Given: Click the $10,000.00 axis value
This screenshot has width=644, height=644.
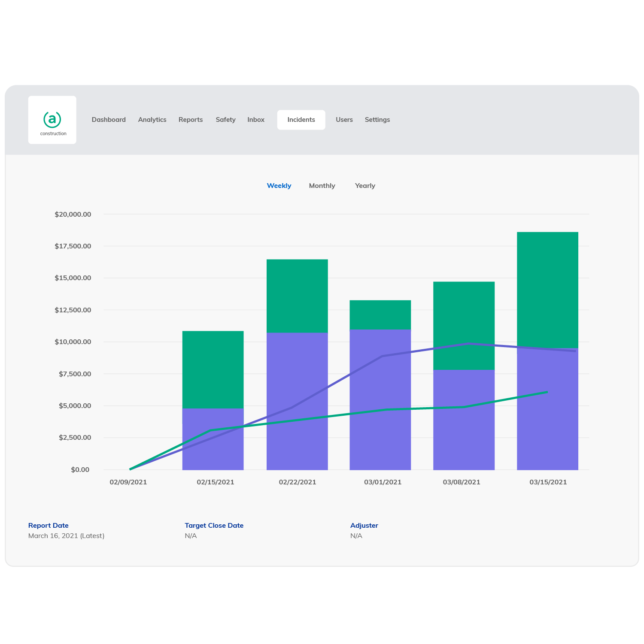Looking at the screenshot, I should (73, 342).
